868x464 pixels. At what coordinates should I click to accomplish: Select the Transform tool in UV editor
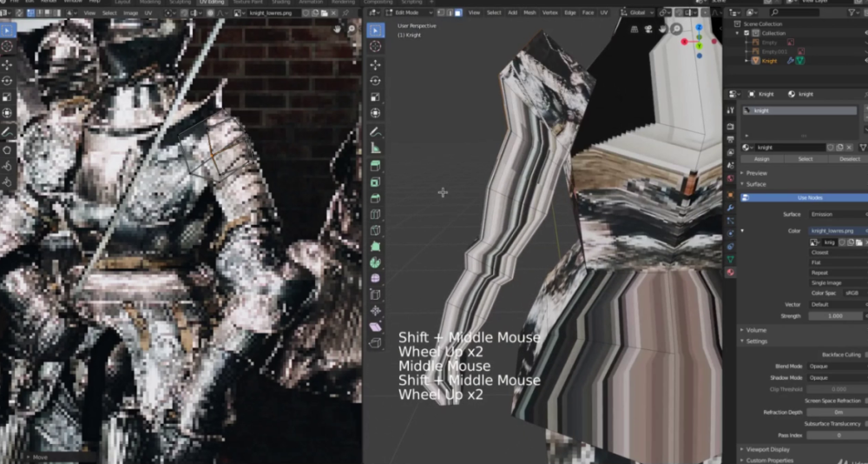click(7, 113)
